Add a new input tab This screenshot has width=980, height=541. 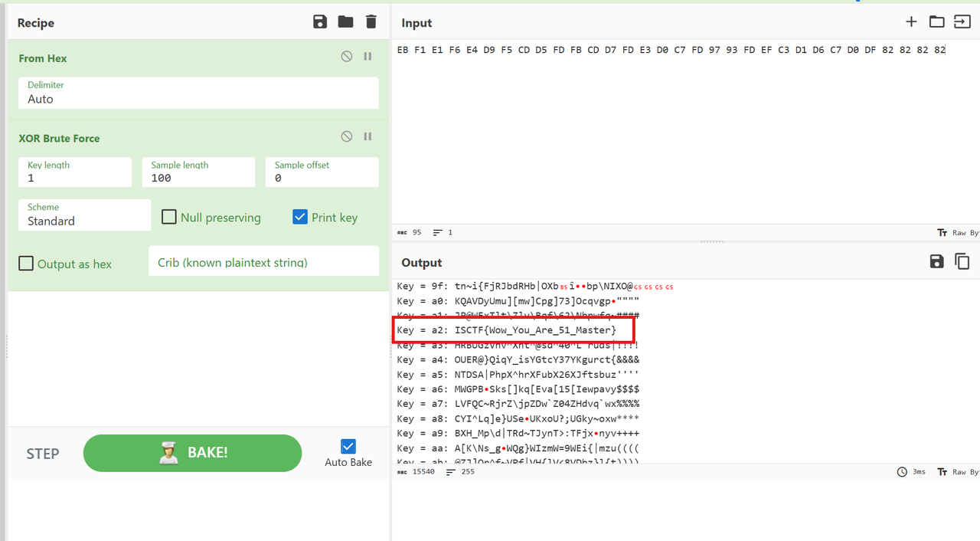pyautogui.click(x=911, y=22)
